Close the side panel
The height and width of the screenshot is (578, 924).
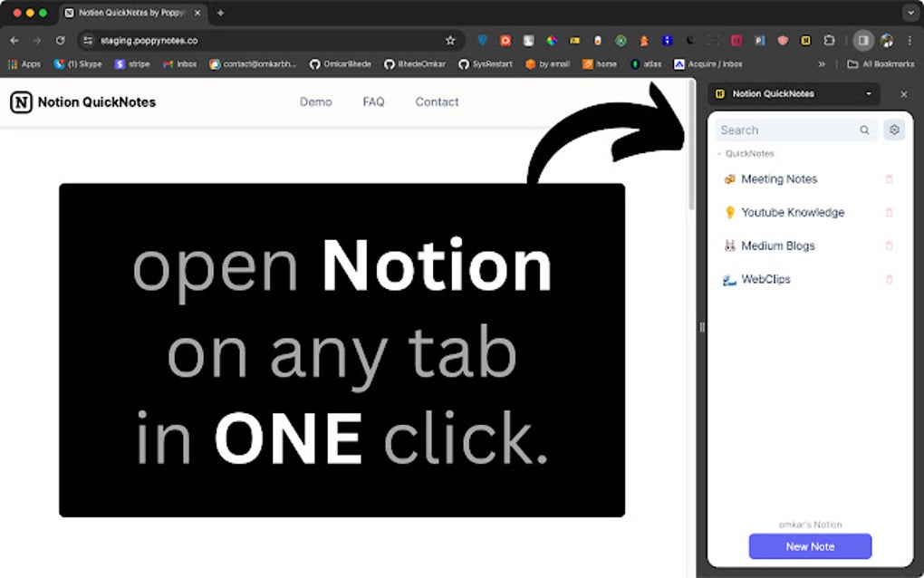[x=904, y=94]
